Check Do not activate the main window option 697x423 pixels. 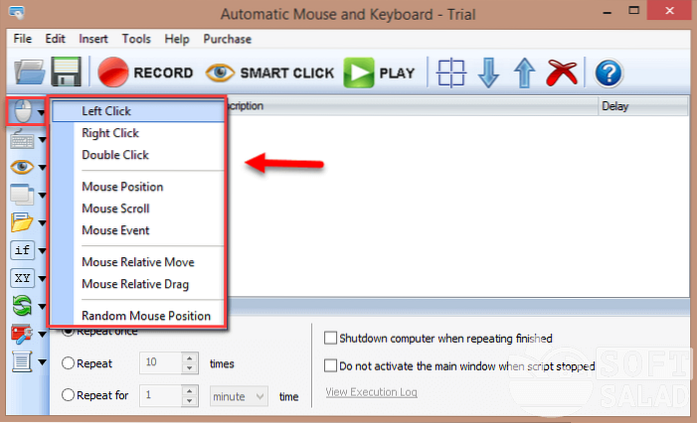pos(332,366)
